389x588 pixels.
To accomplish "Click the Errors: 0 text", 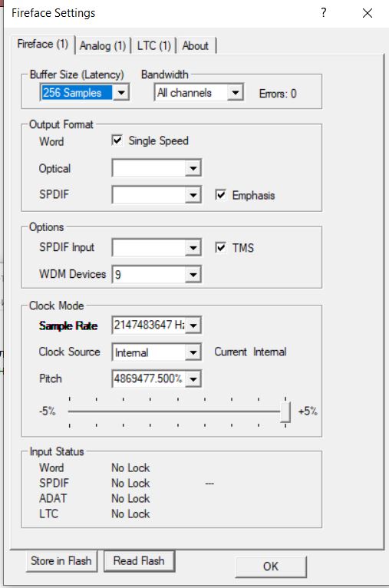I will pos(278,94).
